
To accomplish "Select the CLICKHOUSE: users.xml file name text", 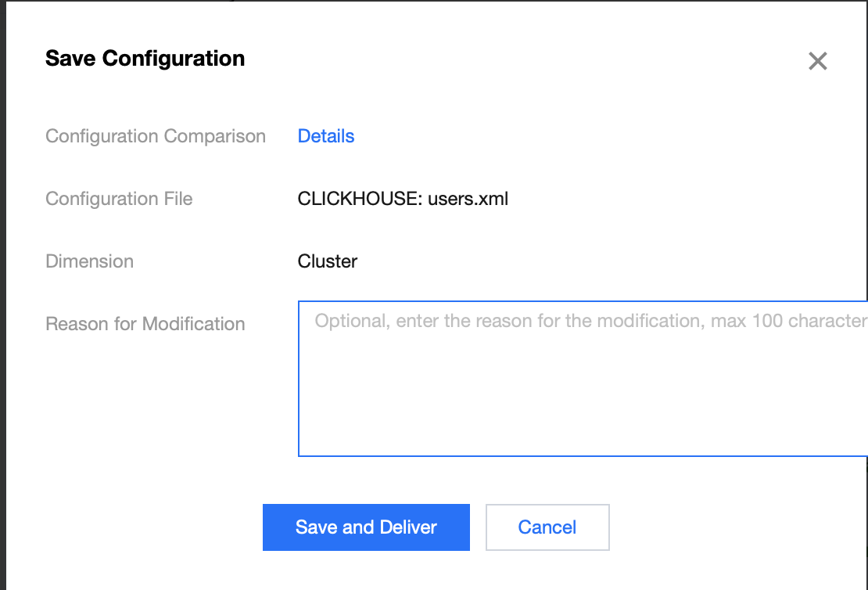I will coord(403,199).
